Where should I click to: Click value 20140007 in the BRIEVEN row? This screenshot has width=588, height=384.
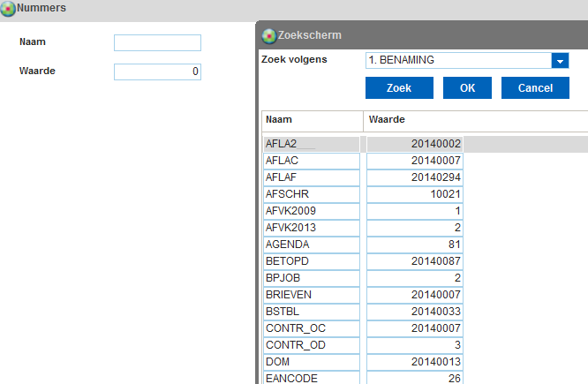pyautogui.click(x=415, y=295)
